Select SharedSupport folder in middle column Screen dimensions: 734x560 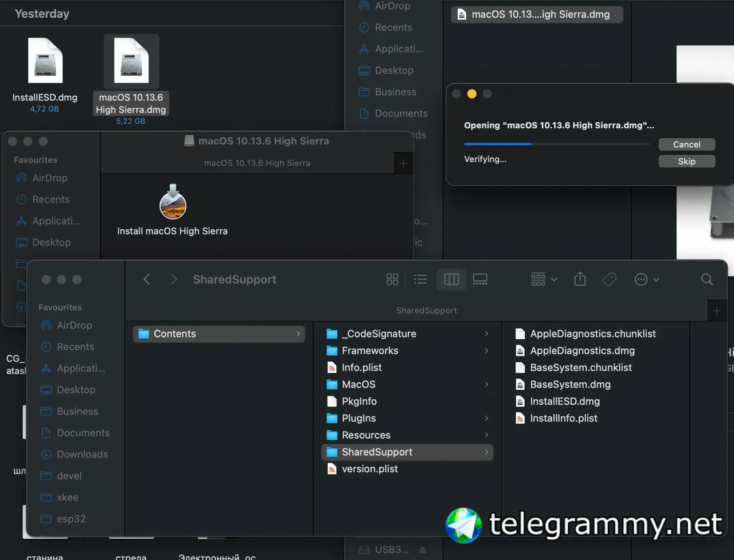(x=407, y=452)
